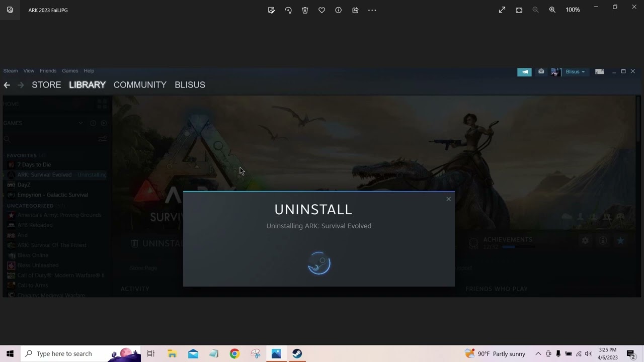Select ARK: Survival Evolved in library

54,175
